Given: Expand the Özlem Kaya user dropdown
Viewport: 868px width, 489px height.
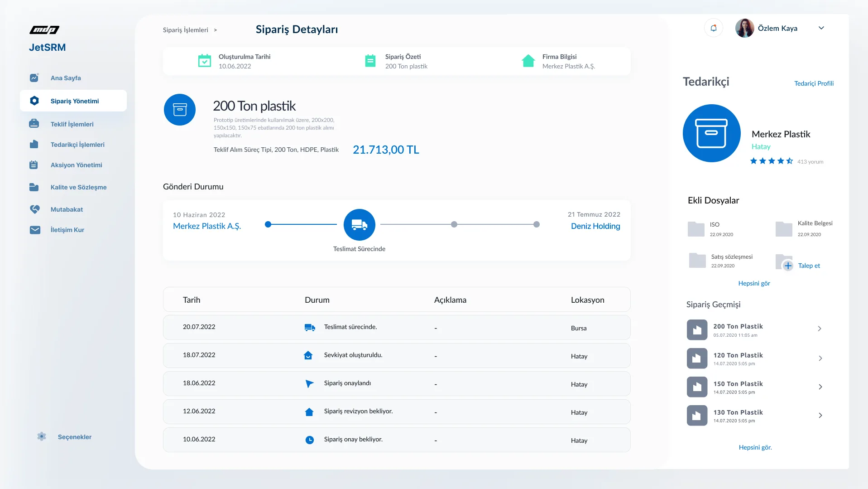Looking at the screenshot, I should pyautogui.click(x=821, y=28).
